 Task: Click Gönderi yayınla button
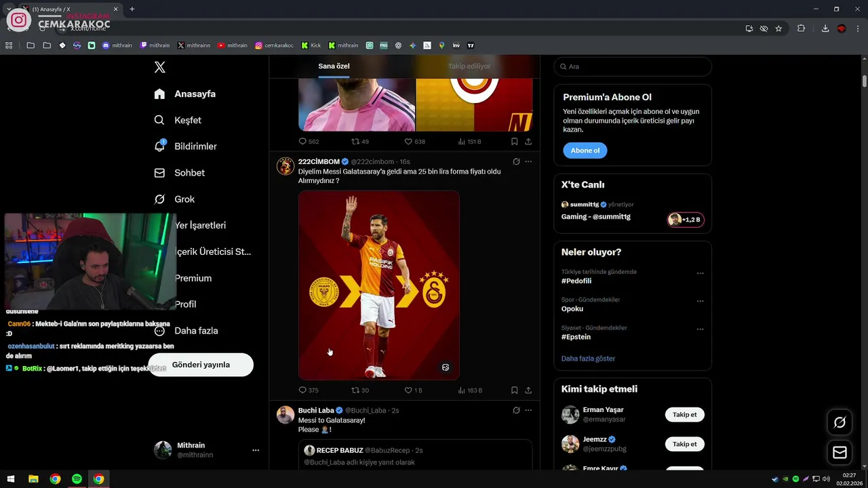[201, 365]
